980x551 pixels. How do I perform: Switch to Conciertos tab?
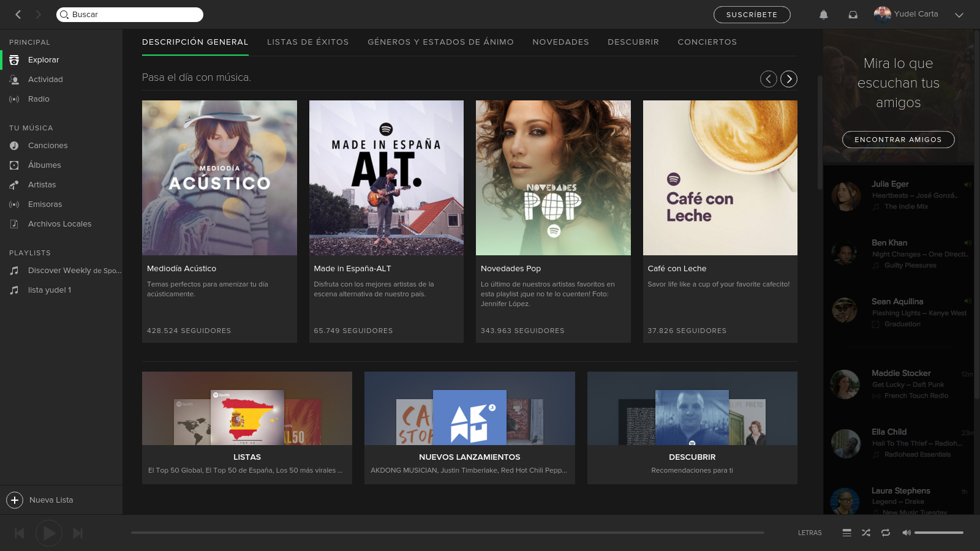(707, 42)
